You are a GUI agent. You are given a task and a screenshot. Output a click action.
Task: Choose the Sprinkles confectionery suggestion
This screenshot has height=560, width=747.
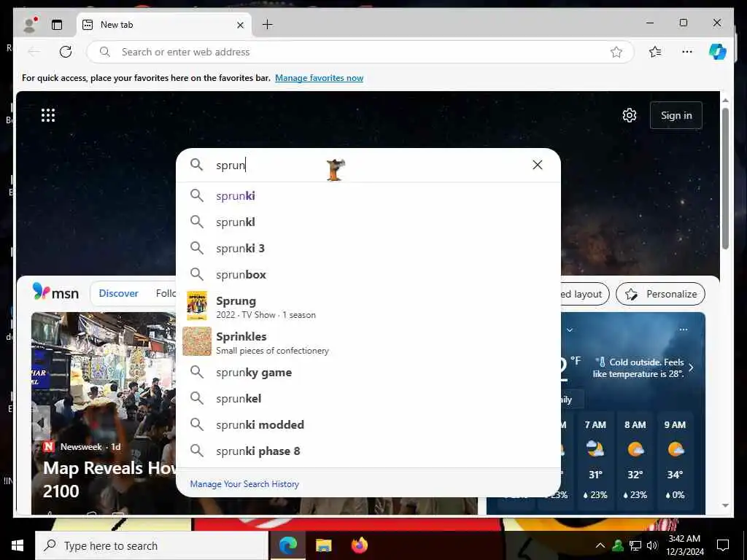pos(368,342)
